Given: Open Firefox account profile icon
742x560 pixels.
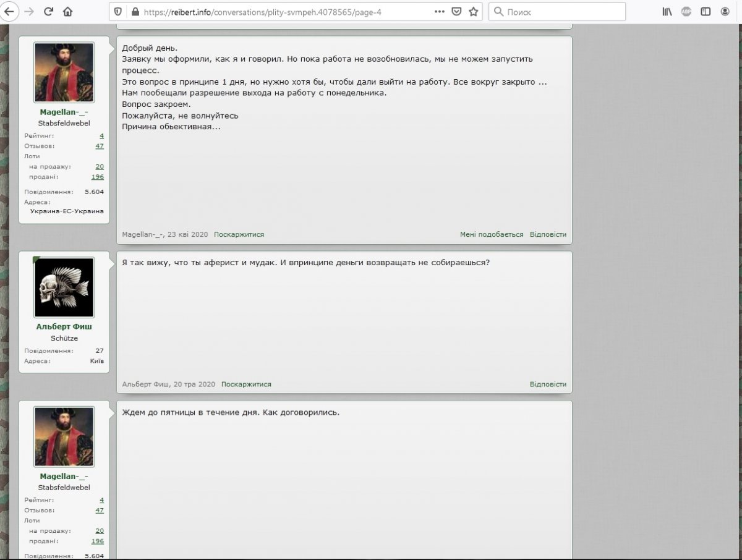Looking at the screenshot, I should [725, 12].
